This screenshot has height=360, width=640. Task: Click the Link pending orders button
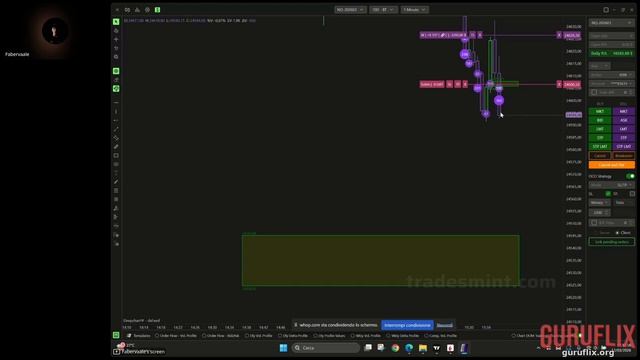pos(611,242)
